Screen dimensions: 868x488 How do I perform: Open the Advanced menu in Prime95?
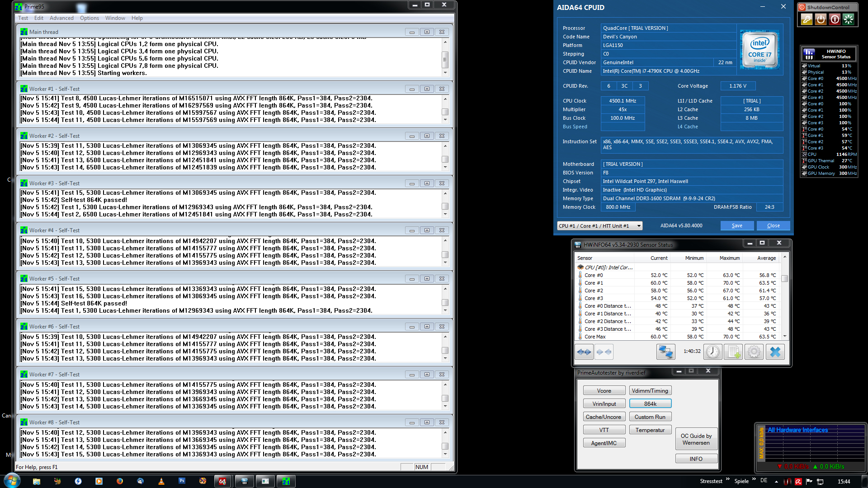(61, 18)
